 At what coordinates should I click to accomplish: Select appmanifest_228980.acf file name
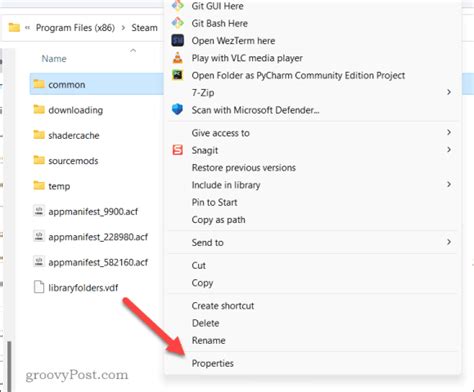[98, 237]
